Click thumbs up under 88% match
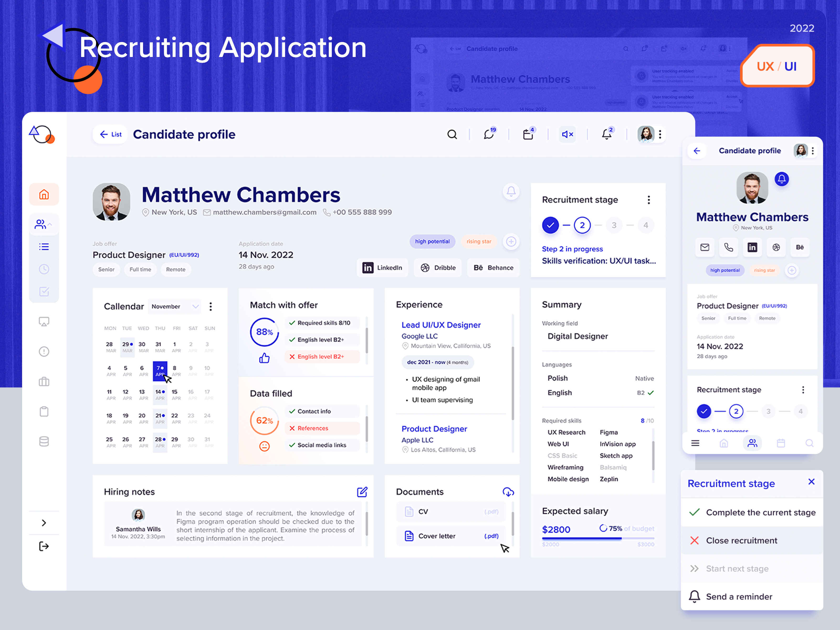This screenshot has height=630, width=840. tap(264, 358)
